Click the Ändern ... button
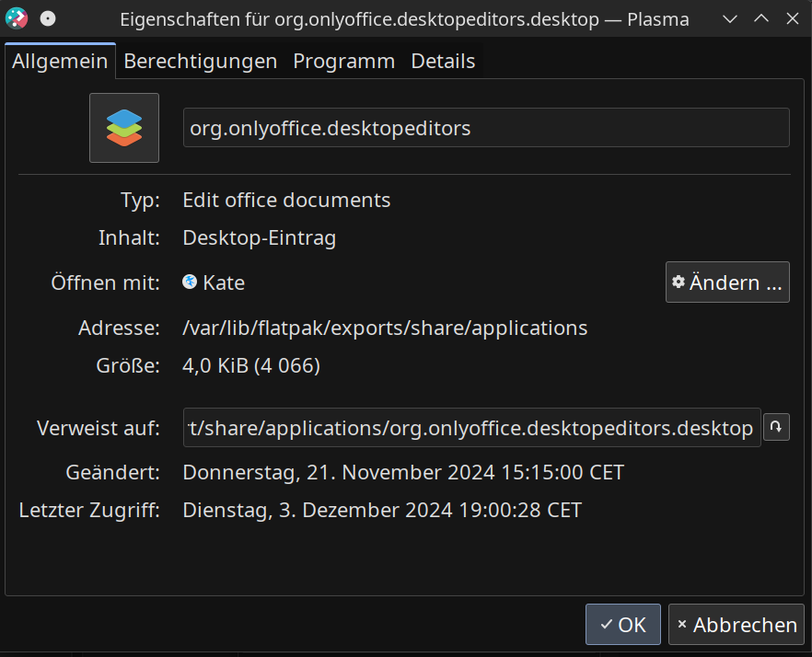Screen dimensions: 812x657 [x=727, y=282]
